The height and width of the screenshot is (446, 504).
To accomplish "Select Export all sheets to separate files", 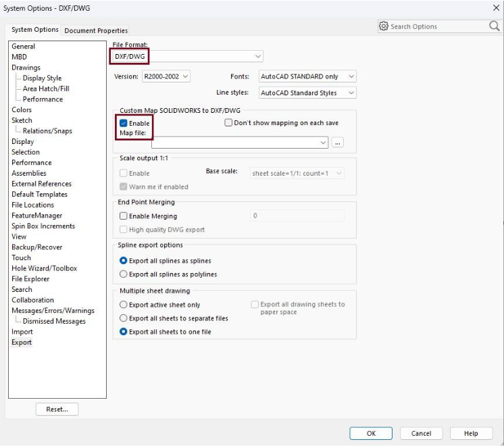I will pyautogui.click(x=124, y=318).
